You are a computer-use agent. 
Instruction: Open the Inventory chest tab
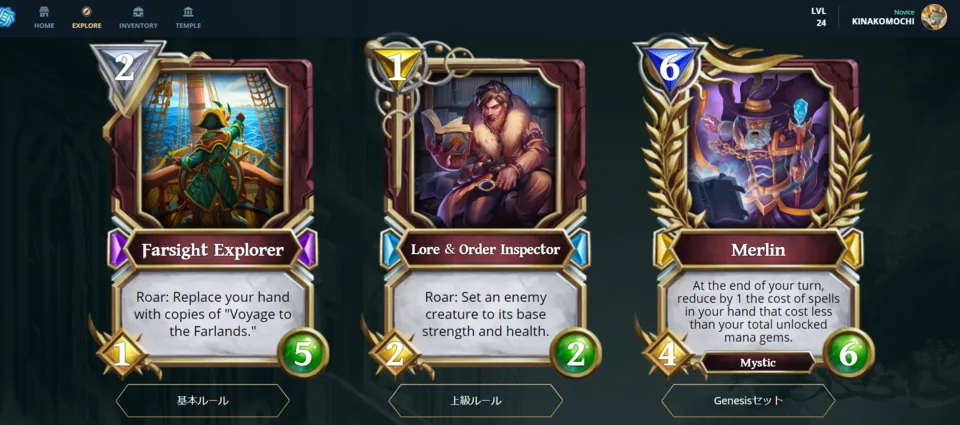(x=138, y=18)
